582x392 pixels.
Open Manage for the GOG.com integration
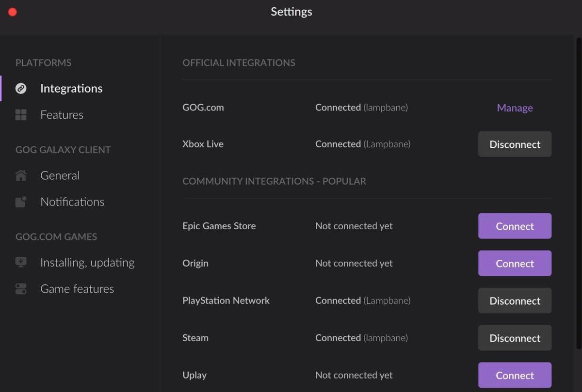[x=515, y=108]
